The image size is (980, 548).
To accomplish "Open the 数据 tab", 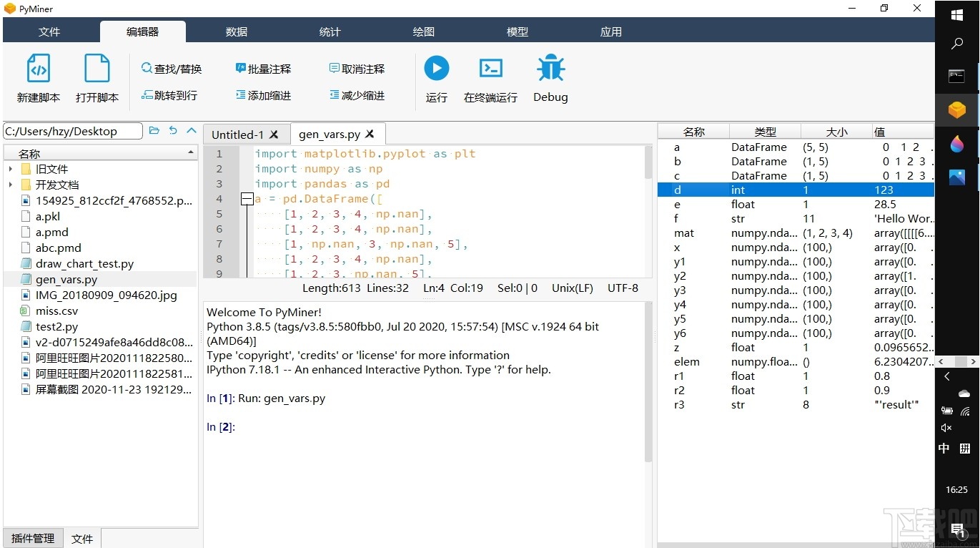I will point(236,31).
